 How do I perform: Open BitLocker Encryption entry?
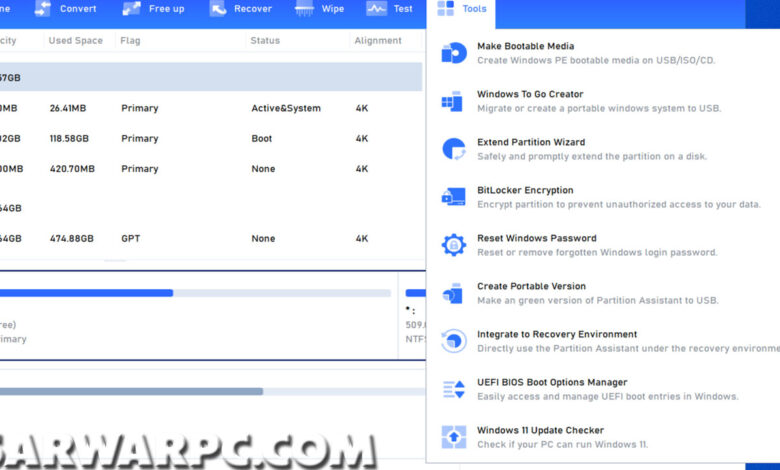[603, 197]
